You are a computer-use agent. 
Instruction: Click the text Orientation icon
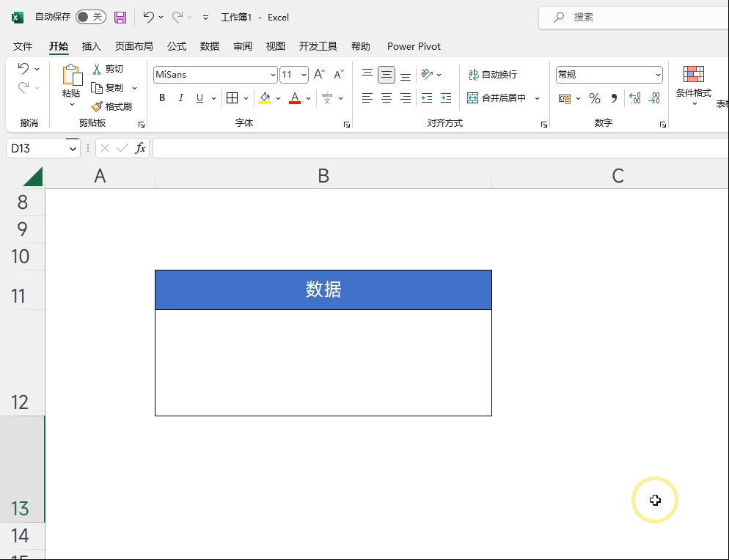pos(427,74)
